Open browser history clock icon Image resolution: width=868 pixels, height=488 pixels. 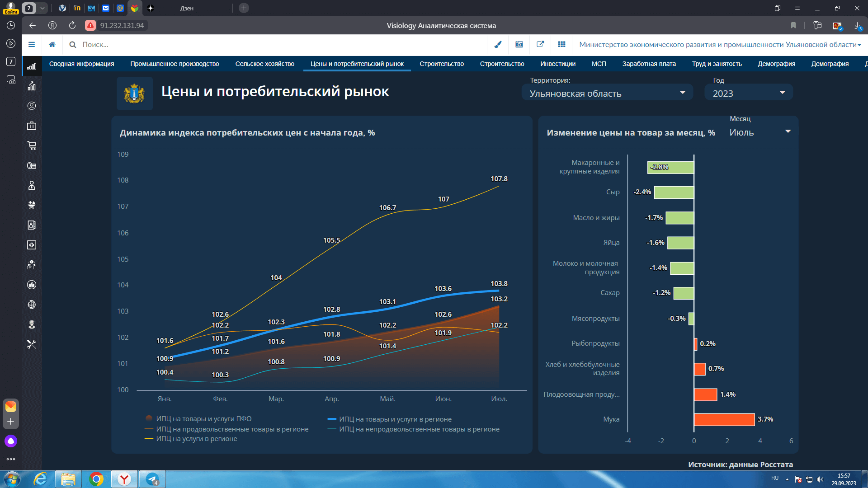[x=11, y=25]
